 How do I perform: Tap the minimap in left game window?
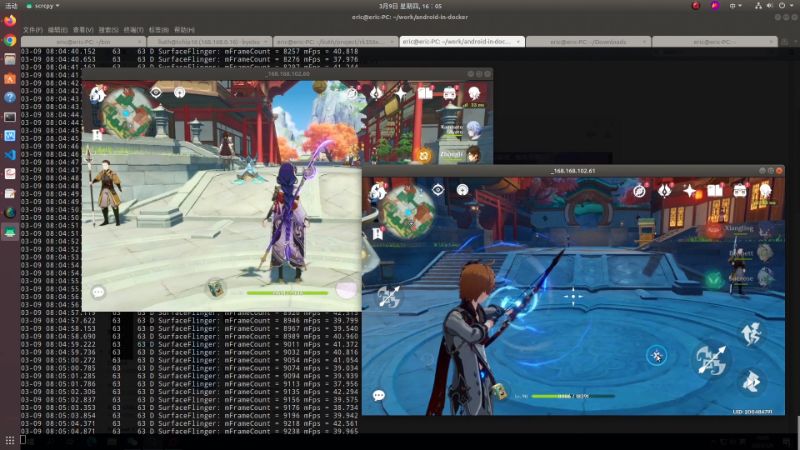127,113
